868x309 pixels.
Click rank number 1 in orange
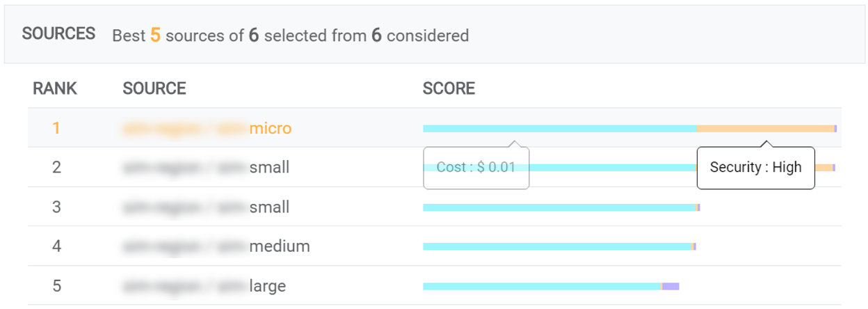[56, 129]
